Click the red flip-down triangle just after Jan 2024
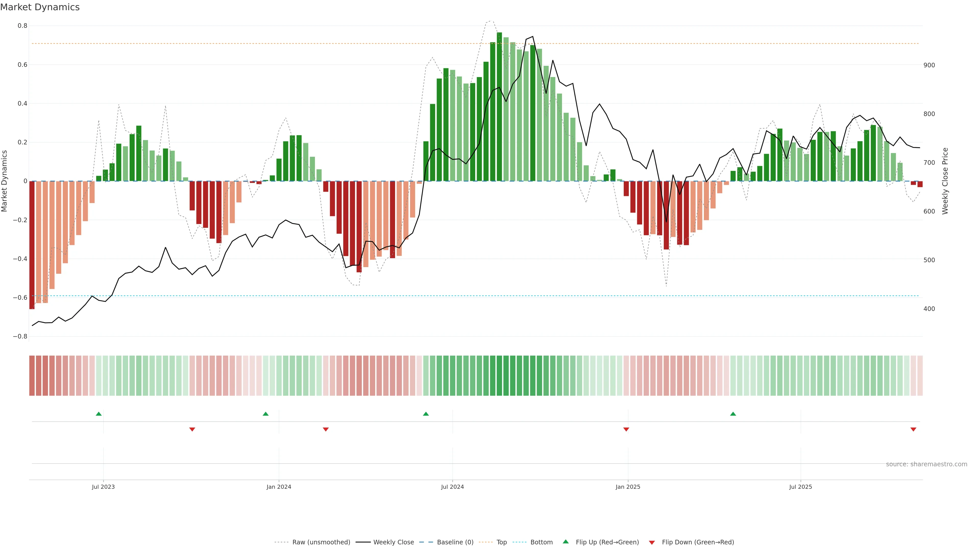 (326, 429)
